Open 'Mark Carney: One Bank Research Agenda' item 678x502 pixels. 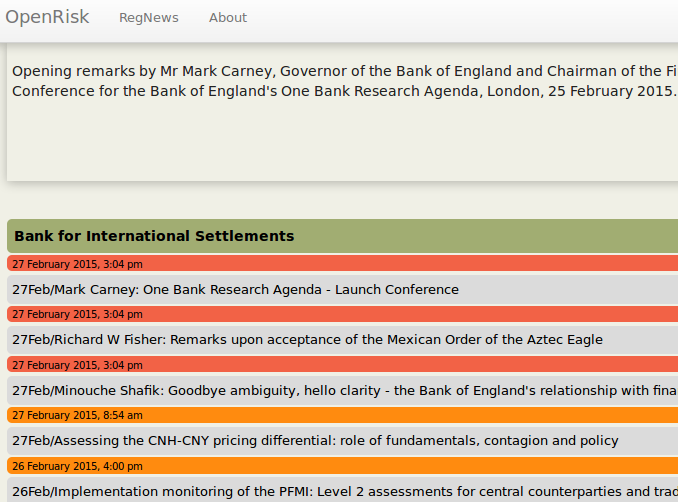click(235, 289)
